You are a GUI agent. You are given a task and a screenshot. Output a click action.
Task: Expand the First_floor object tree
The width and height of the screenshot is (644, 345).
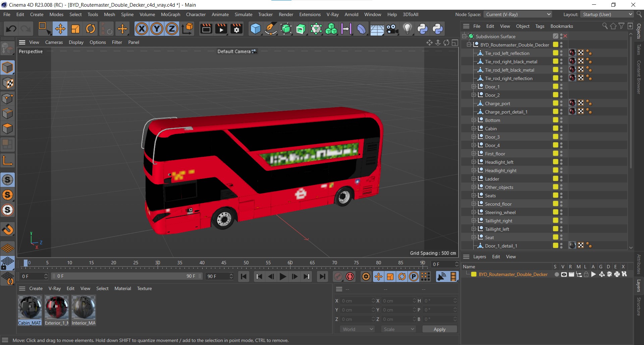click(474, 154)
